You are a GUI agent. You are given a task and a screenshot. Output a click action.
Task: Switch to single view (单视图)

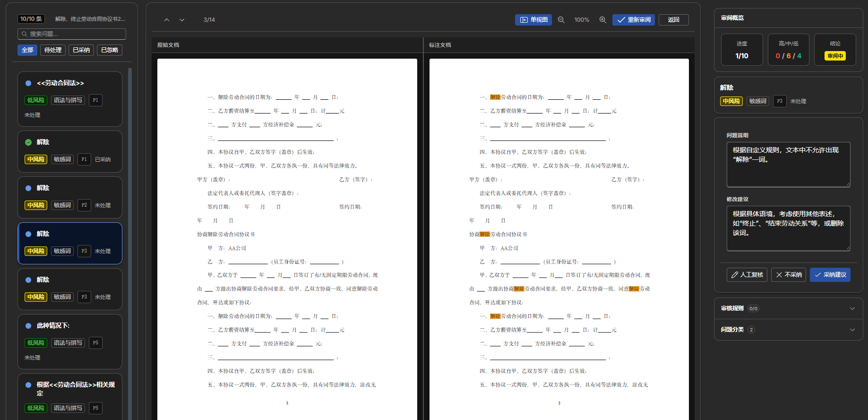pos(533,20)
